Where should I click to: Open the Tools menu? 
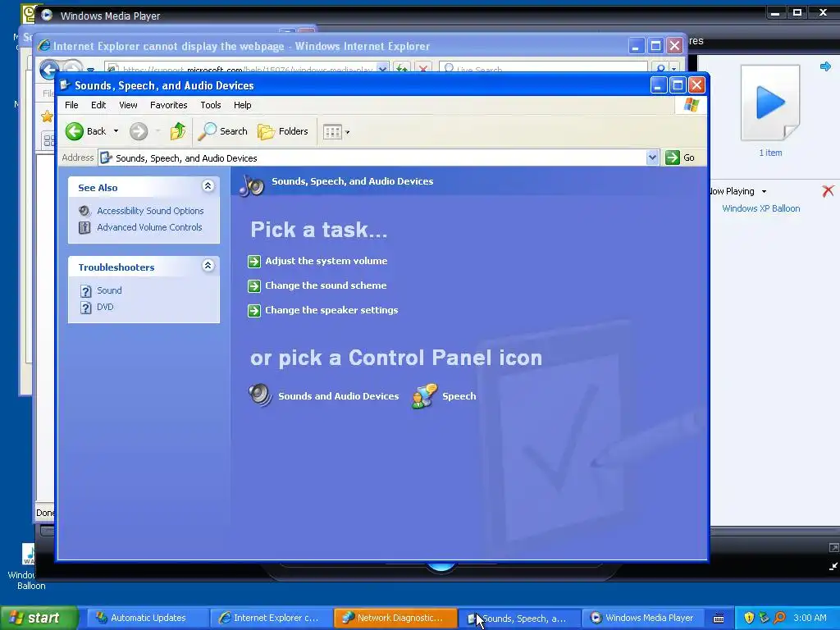tap(211, 105)
